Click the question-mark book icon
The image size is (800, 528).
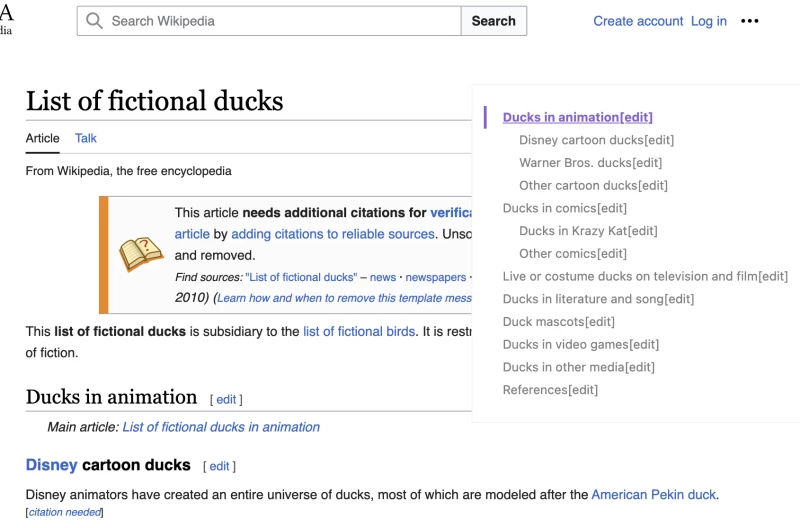(x=141, y=254)
